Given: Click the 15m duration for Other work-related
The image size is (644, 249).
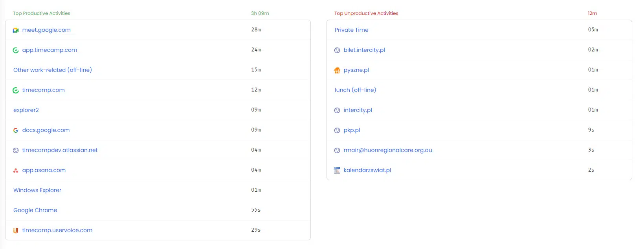Looking at the screenshot, I should (x=256, y=70).
